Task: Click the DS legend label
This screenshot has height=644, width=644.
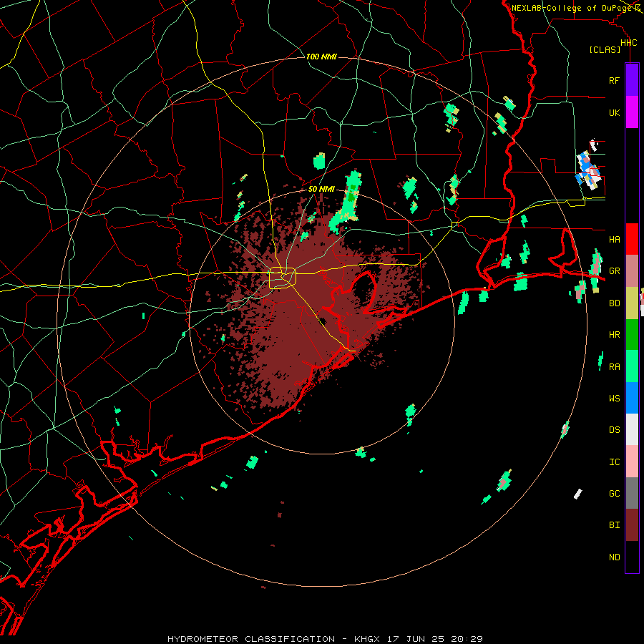Action: click(x=614, y=430)
